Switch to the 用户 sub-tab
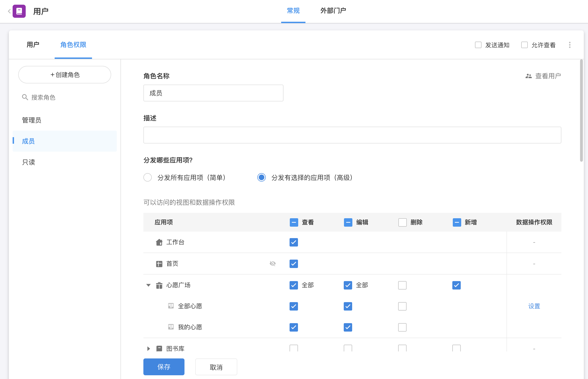The width and height of the screenshot is (588, 379). point(33,45)
